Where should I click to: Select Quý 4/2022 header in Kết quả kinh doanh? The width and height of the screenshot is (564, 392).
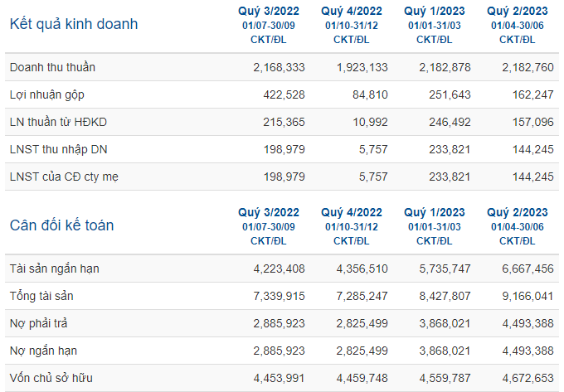pyautogui.click(x=352, y=11)
